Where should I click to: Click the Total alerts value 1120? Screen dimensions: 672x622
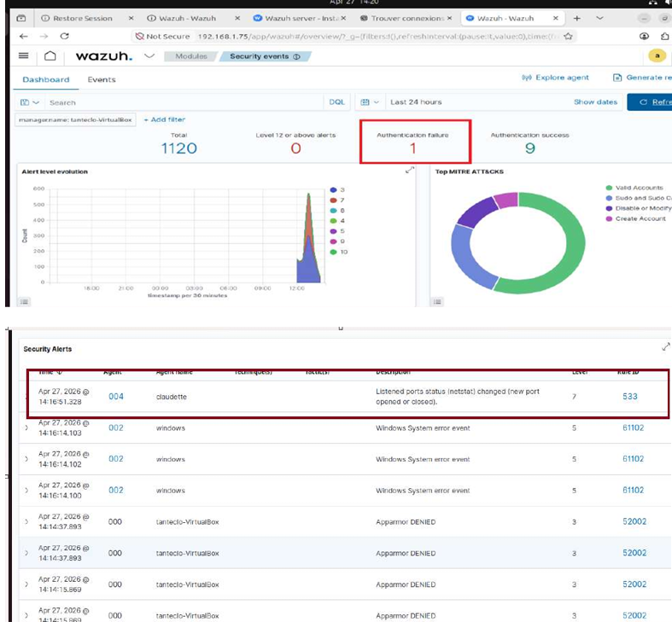pos(179,148)
